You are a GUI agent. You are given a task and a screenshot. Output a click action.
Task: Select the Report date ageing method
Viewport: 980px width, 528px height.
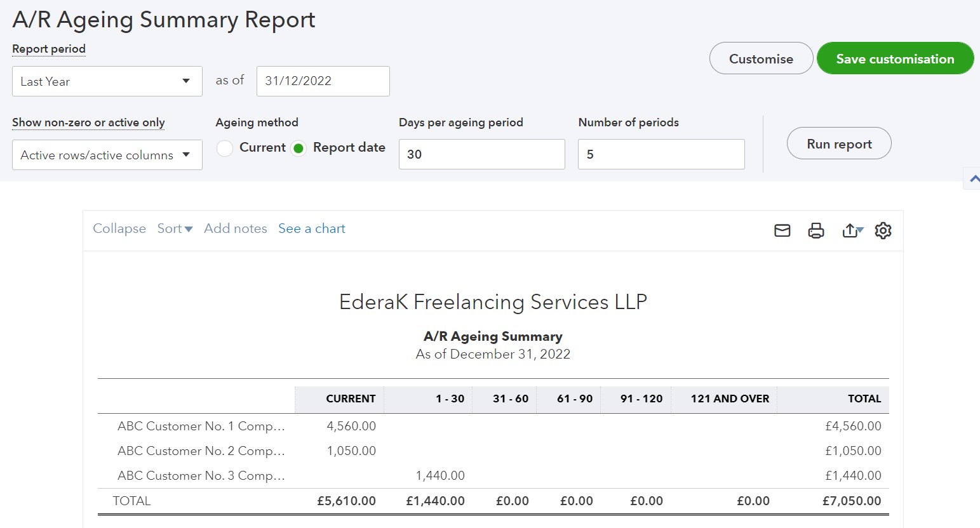click(299, 148)
